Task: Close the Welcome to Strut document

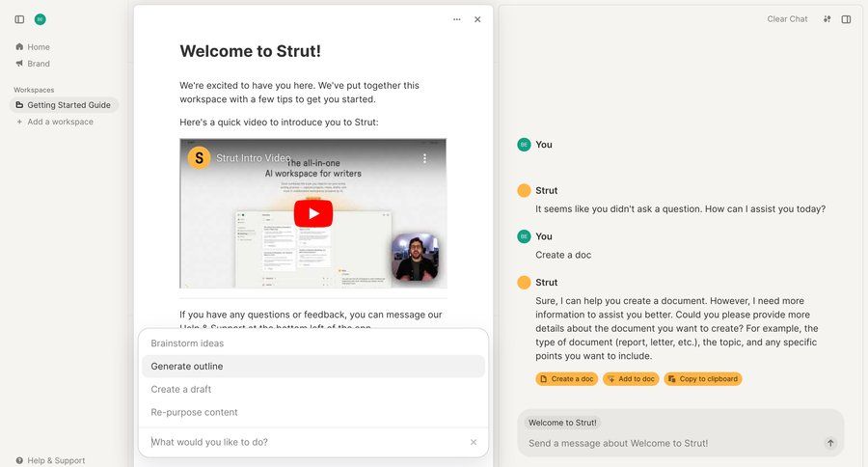Action: tap(477, 19)
